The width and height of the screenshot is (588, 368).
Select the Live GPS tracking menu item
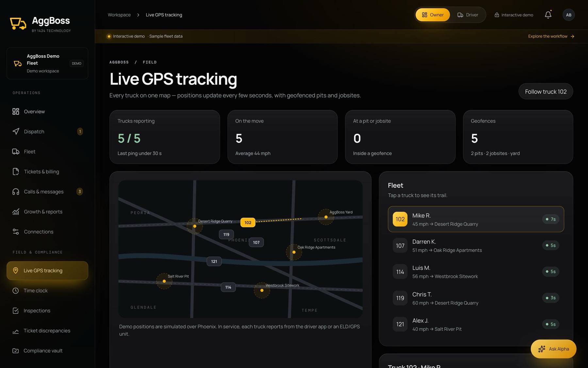tap(47, 271)
